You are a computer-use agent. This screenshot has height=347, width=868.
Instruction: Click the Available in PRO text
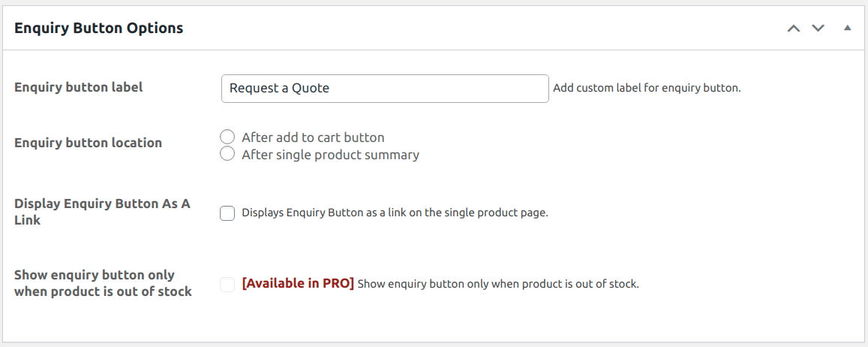298,284
